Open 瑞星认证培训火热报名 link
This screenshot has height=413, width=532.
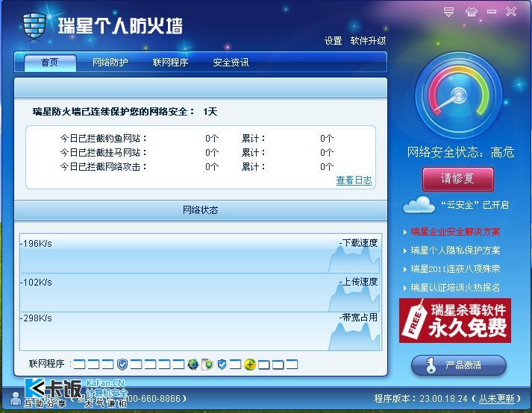[455, 288]
